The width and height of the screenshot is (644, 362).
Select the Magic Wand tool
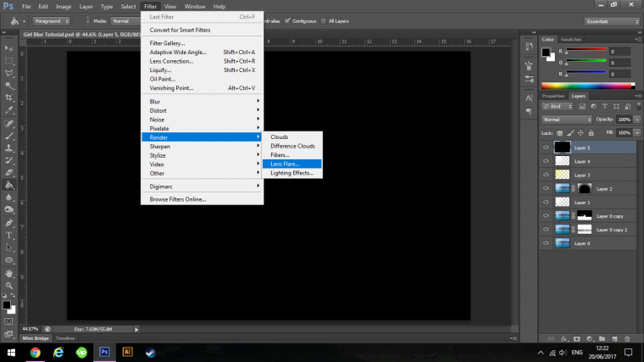coord(8,86)
